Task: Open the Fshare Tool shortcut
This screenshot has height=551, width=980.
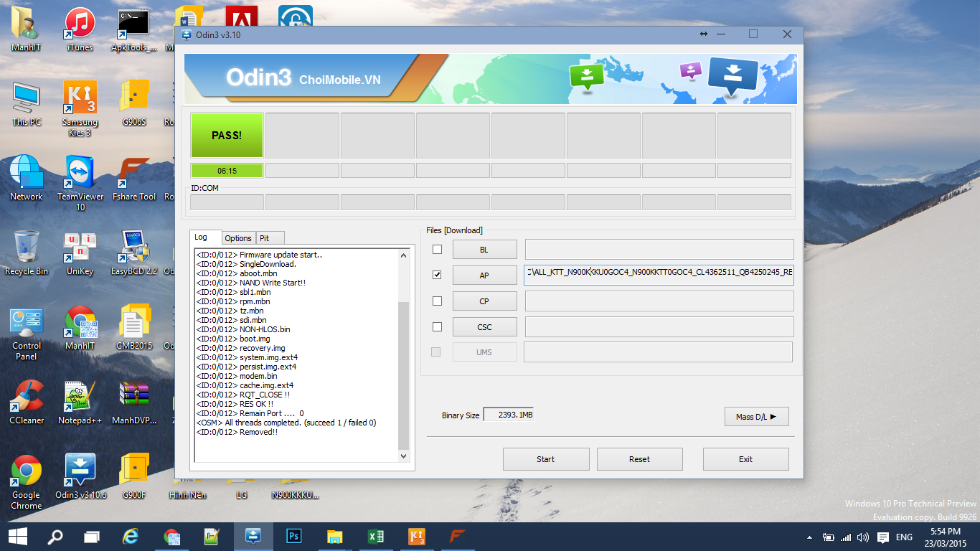Action: pos(133,179)
